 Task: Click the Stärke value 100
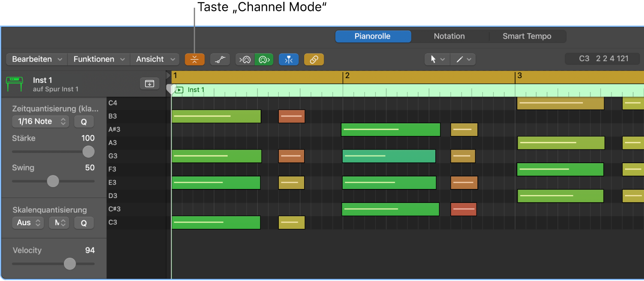tap(88, 138)
